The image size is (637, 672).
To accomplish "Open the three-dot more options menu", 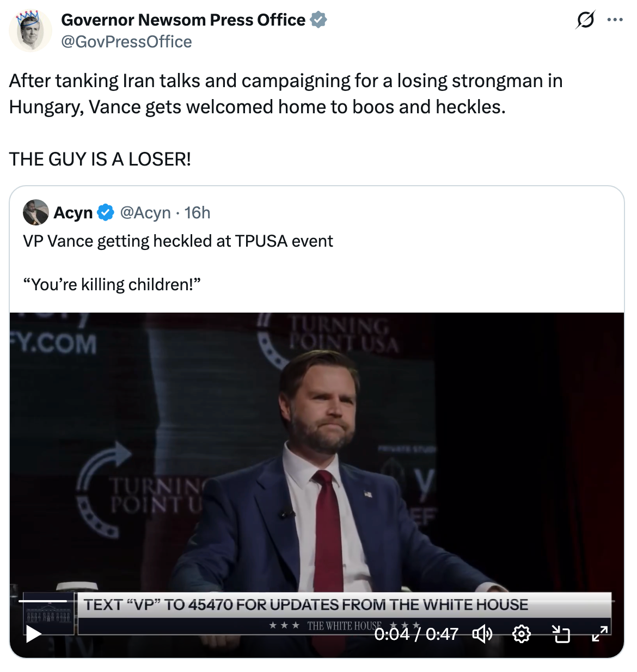I will [615, 20].
